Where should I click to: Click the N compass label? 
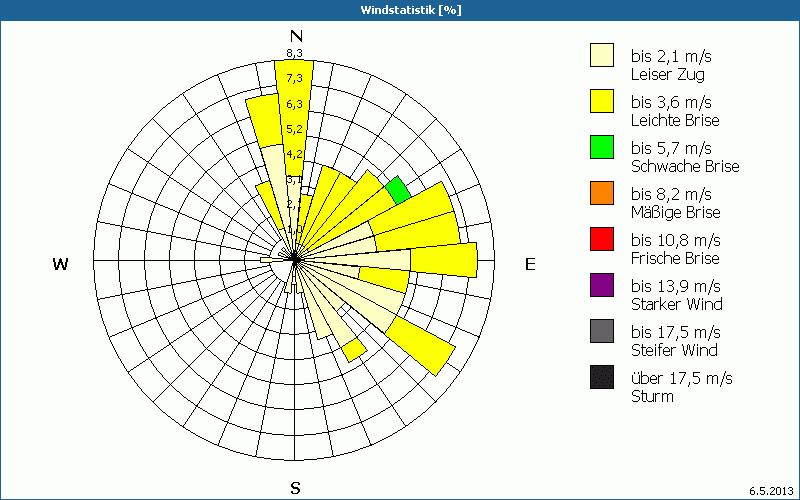point(296,36)
